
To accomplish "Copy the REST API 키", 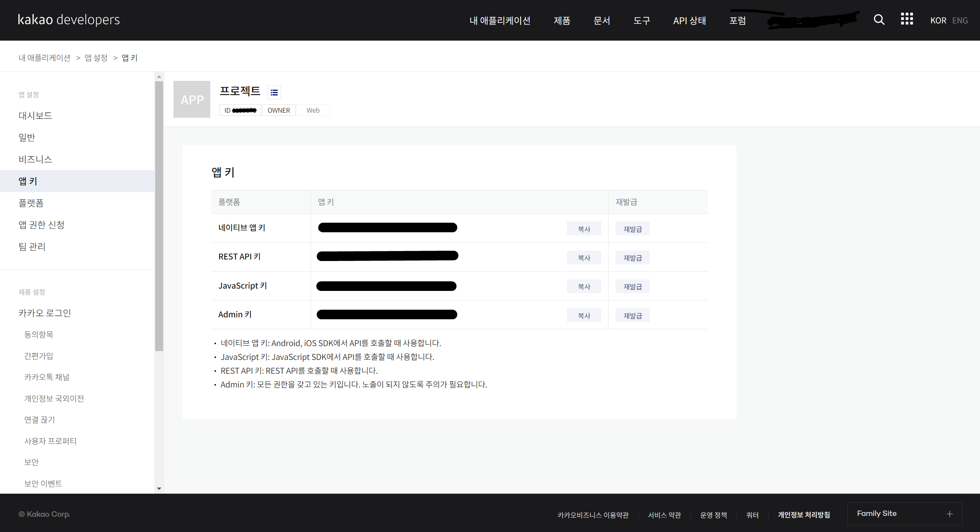I will pyautogui.click(x=584, y=258).
